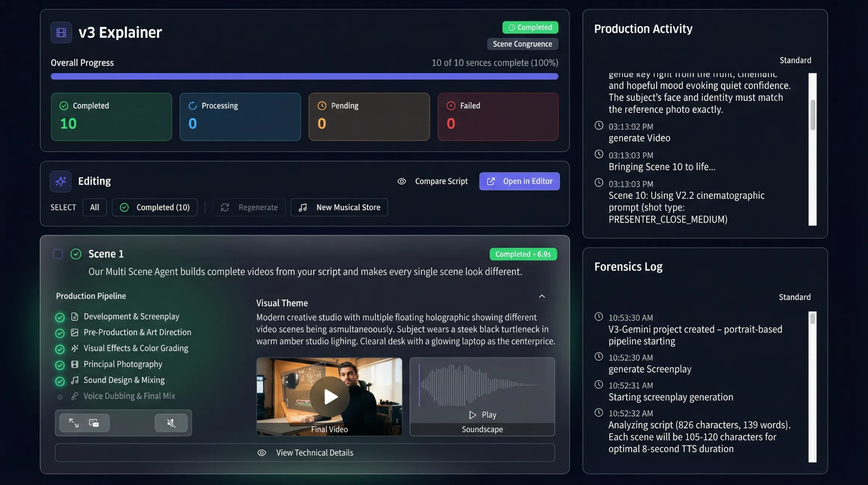Click the picture-in-picture icon under Production Pipeline
The width and height of the screenshot is (868, 485).
94,423
